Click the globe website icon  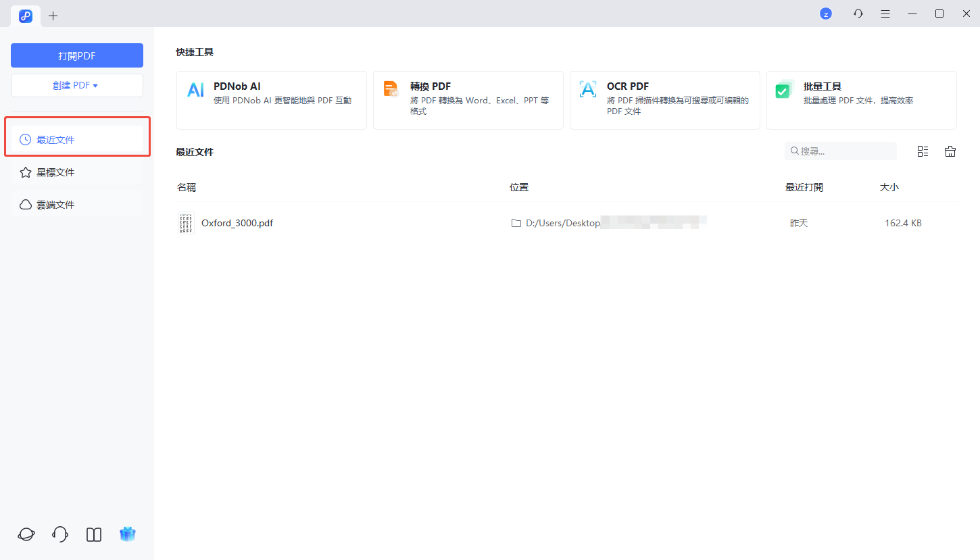pyautogui.click(x=26, y=534)
